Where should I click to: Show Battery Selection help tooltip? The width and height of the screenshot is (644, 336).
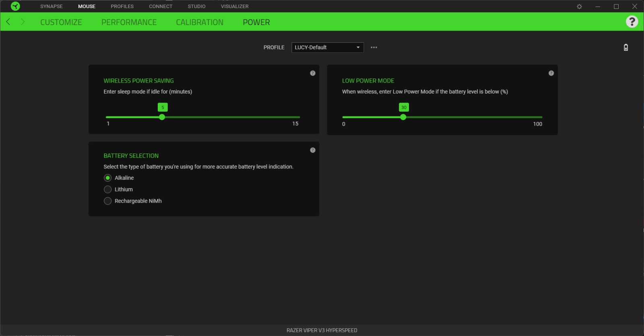pos(313,150)
